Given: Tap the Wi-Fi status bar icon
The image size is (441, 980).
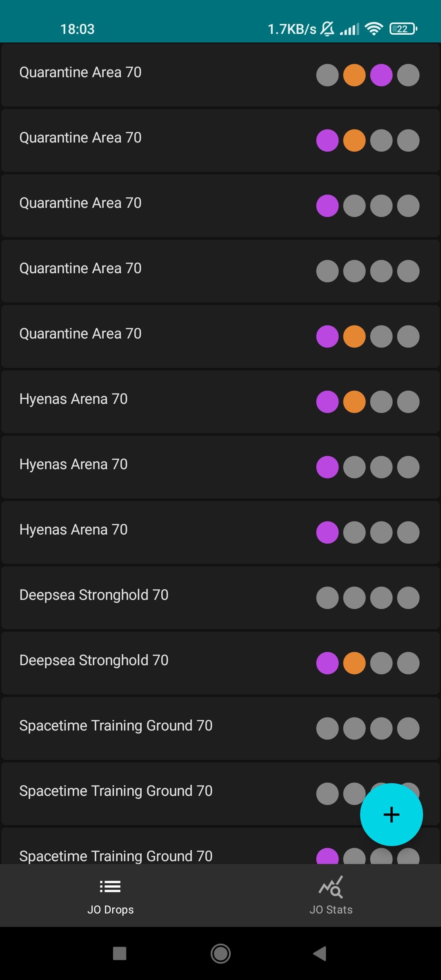Looking at the screenshot, I should pos(374,29).
